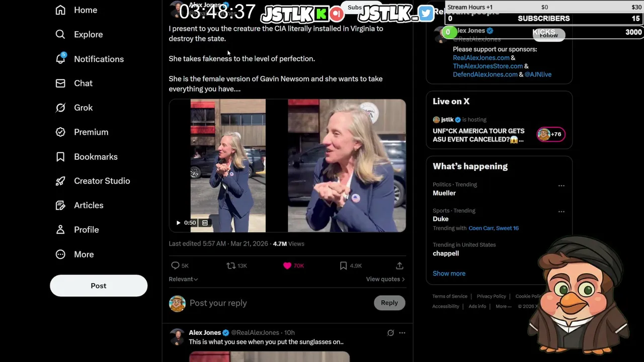Click the Kick logo in stream overlay
Image resolution: width=644 pixels, height=362 pixels.
click(x=320, y=14)
